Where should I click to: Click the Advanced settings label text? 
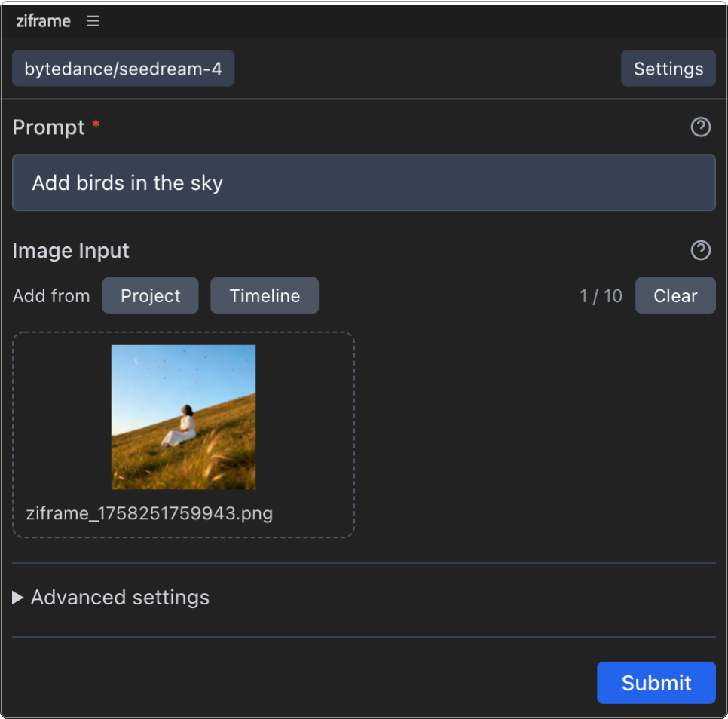(x=120, y=598)
